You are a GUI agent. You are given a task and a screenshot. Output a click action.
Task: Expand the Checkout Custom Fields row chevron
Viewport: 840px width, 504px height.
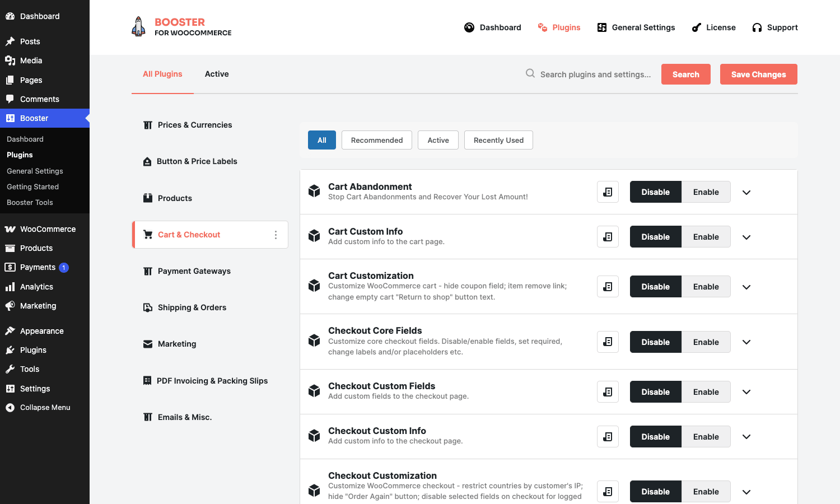[x=746, y=392]
